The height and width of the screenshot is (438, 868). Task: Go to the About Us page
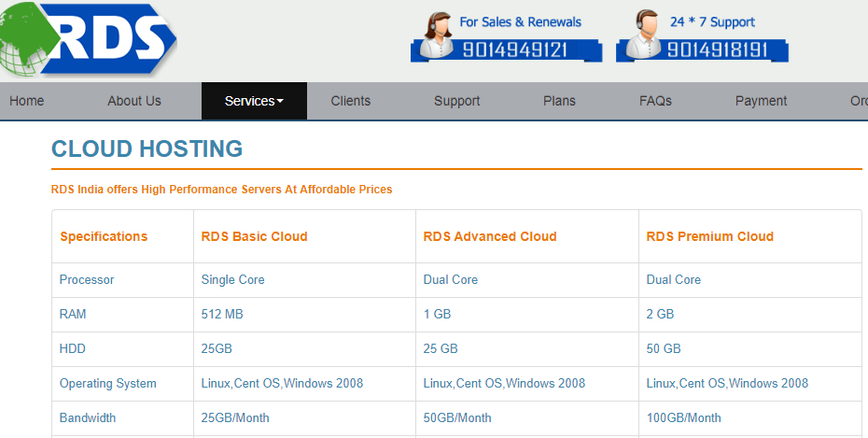134,101
